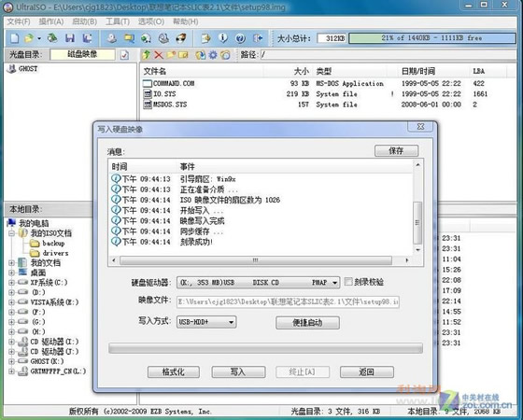The width and height of the screenshot is (523, 420).
Task: Click the blue info properties icon
Action: [x=223, y=38]
